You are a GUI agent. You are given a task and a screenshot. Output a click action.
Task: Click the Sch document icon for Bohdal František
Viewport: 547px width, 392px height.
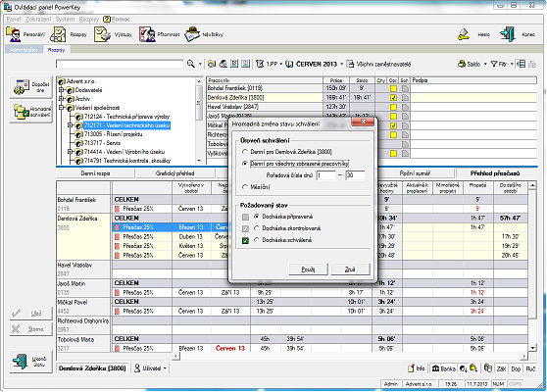(x=405, y=88)
